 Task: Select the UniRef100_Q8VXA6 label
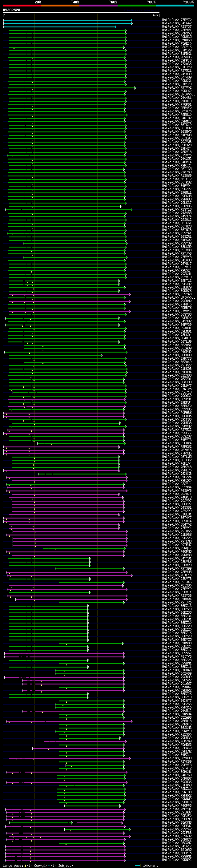click(177, 57)
